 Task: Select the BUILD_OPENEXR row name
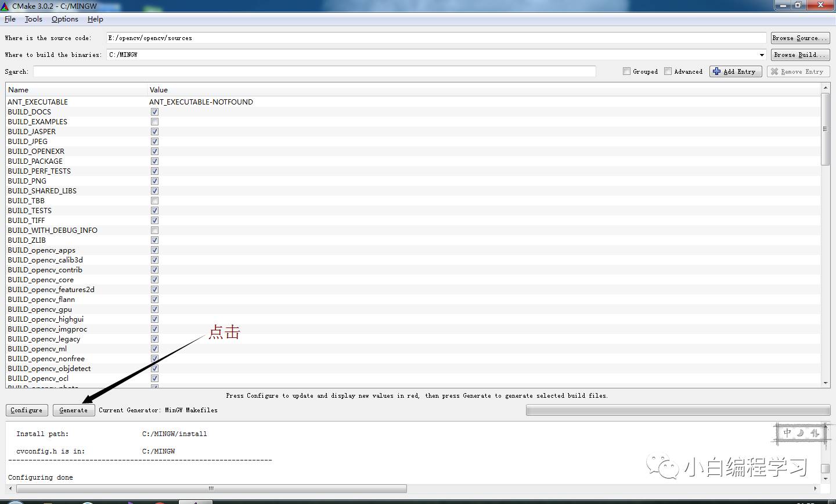click(36, 152)
